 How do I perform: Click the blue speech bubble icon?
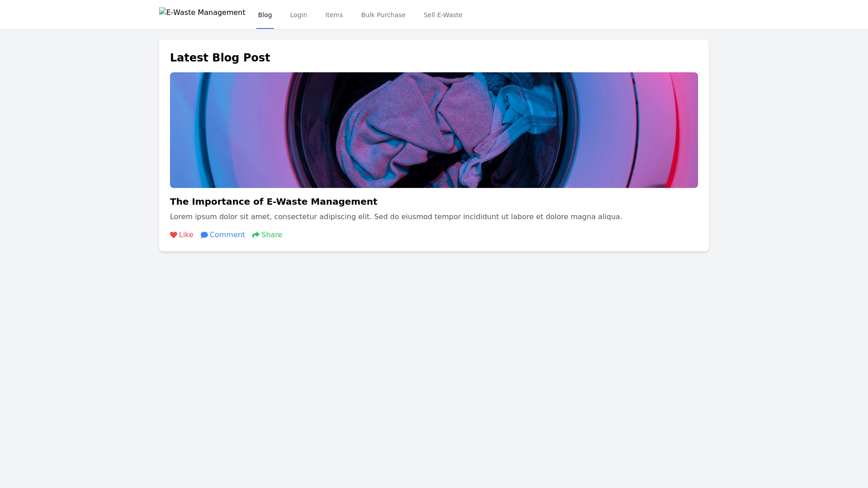(x=204, y=235)
